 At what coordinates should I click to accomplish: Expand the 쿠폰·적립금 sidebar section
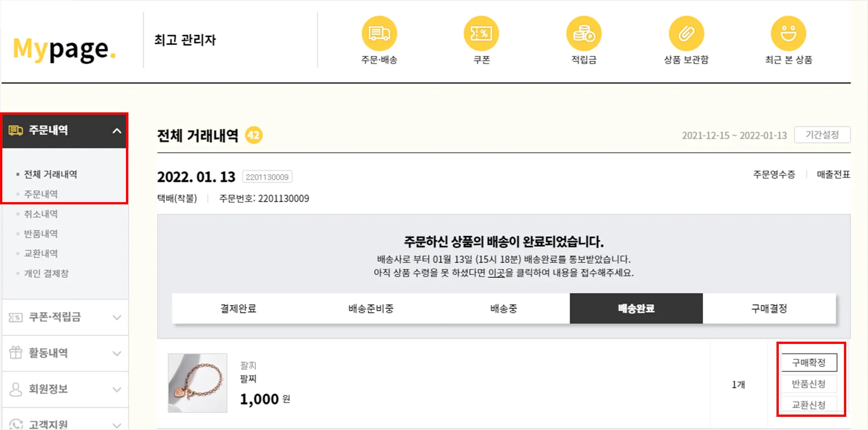pyautogui.click(x=117, y=317)
